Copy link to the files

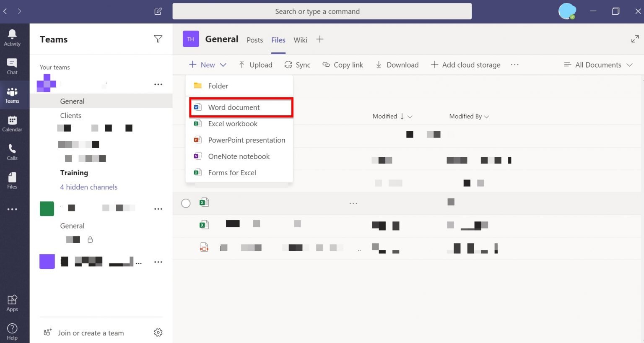(343, 65)
